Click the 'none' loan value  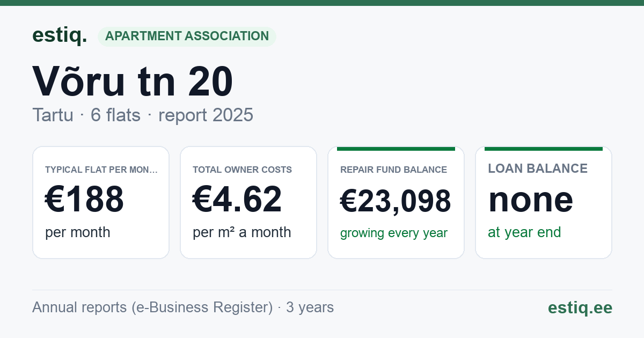(531, 200)
